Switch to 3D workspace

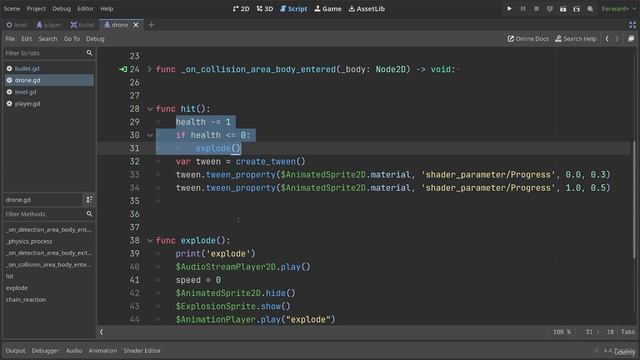265,9
